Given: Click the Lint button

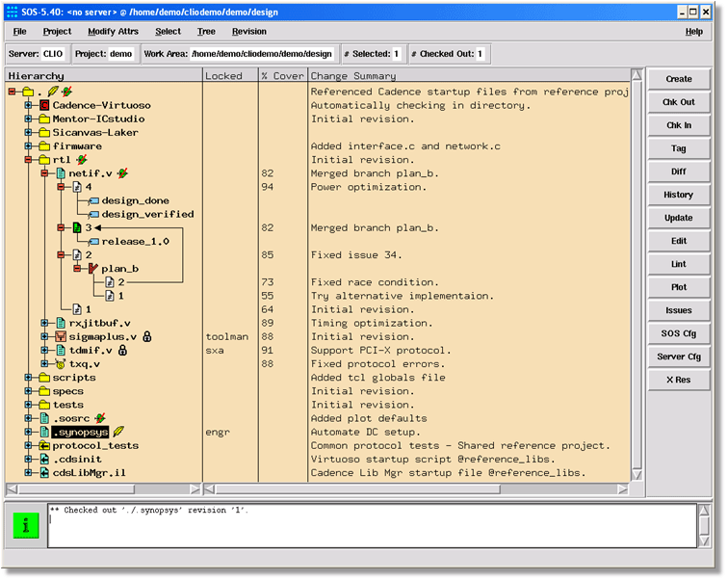Looking at the screenshot, I should 679,264.
